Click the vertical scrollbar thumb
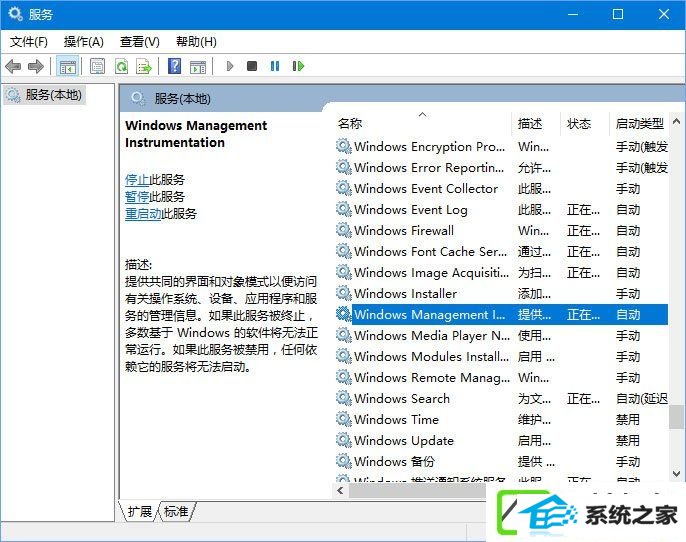This screenshot has width=686, height=542. click(x=676, y=417)
